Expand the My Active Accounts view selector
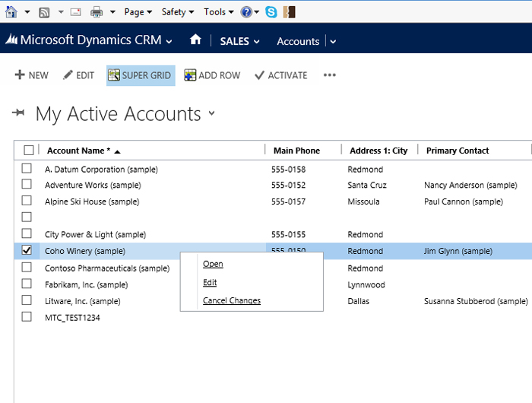 212,114
